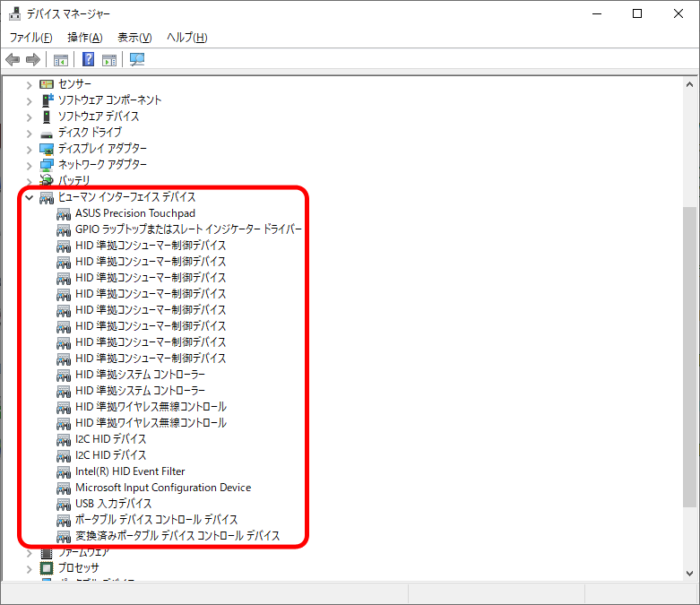Select the プロセッサ category label
The height and width of the screenshot is (605, 700).
click(79, 567)
